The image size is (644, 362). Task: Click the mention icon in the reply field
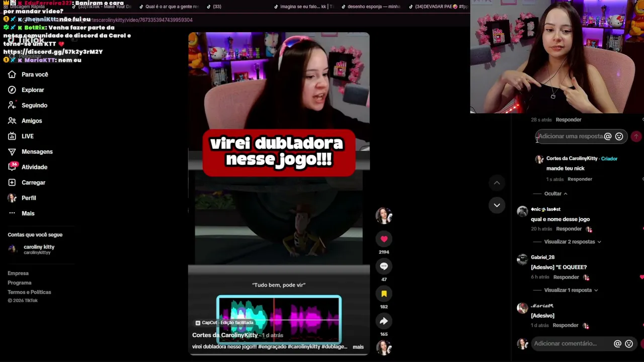point(608,136)
